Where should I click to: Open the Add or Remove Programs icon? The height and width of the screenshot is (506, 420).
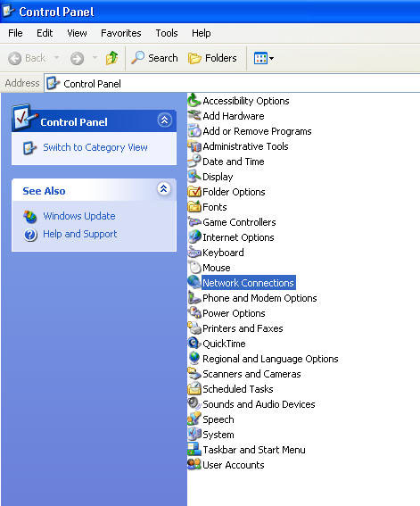click(x=194, y=131)
